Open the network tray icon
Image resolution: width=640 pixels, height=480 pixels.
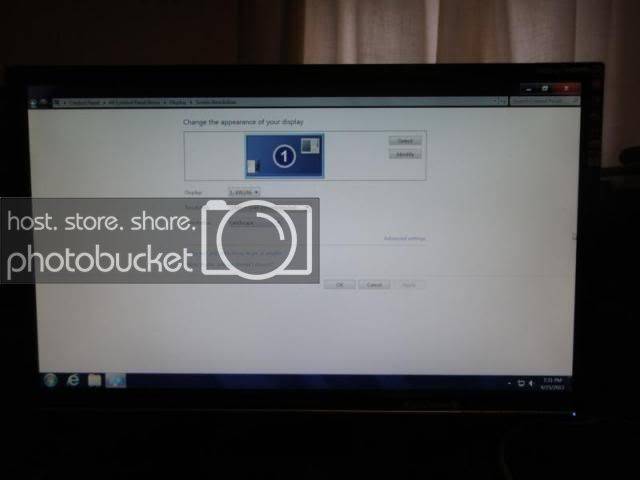(x=521, y=383)
